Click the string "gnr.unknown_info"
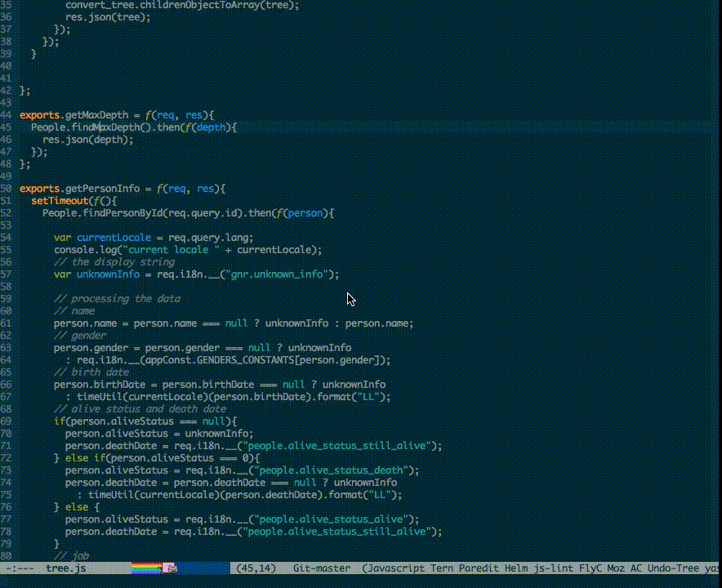722x588 pixels. [x=277, y=274]
